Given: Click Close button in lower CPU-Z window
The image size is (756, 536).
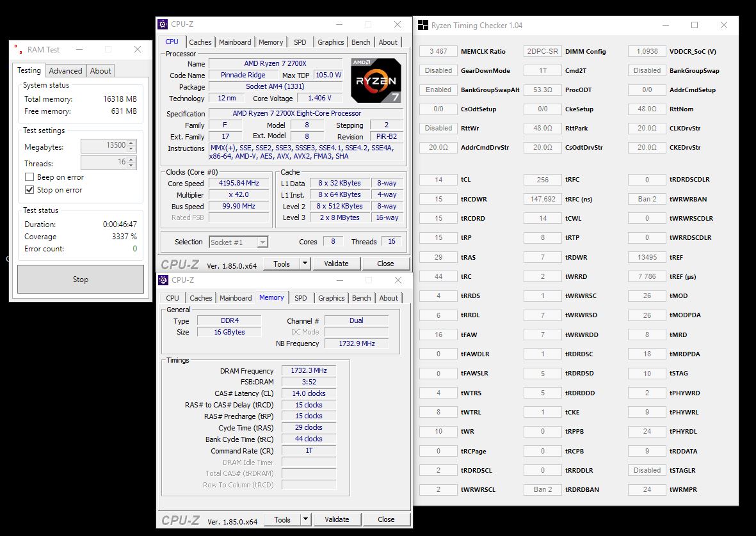Looking at the screenshot, I should pos(386,519).
